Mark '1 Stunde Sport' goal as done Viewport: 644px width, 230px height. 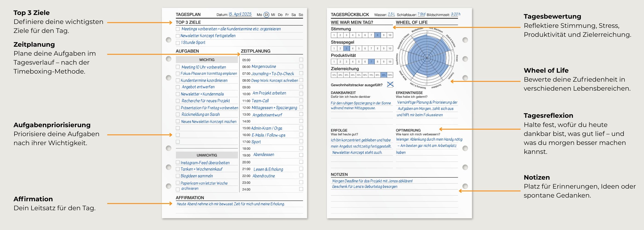pyautogui.click(x=178, y=43)
